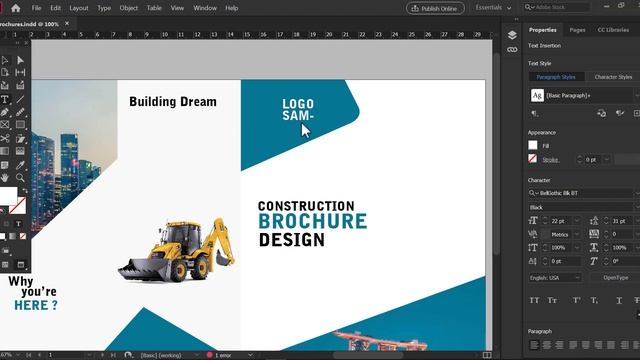Select the Pen tool
This screenshot has height=360, width=640.
pos(5,112)
